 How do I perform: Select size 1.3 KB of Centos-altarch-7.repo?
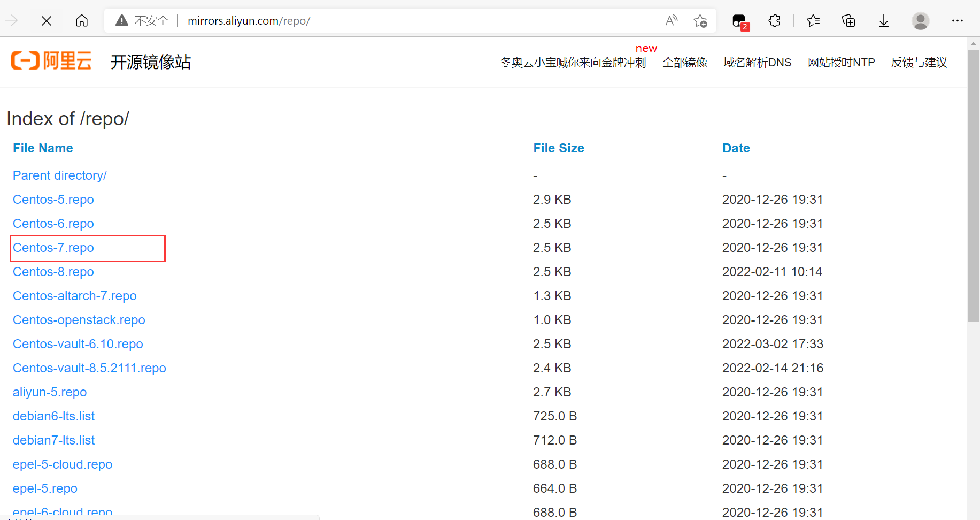click(552, 296)
